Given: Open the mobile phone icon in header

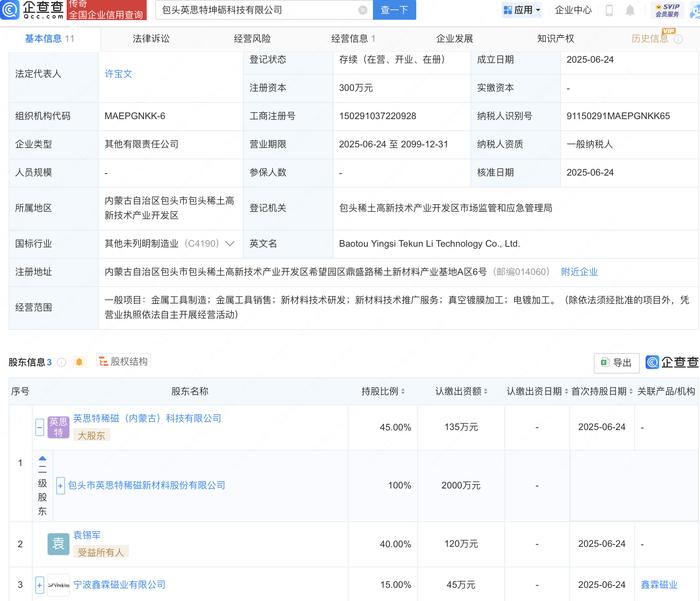Looking at the screenshot, I should pyautogui.click(x=609, y=10).
